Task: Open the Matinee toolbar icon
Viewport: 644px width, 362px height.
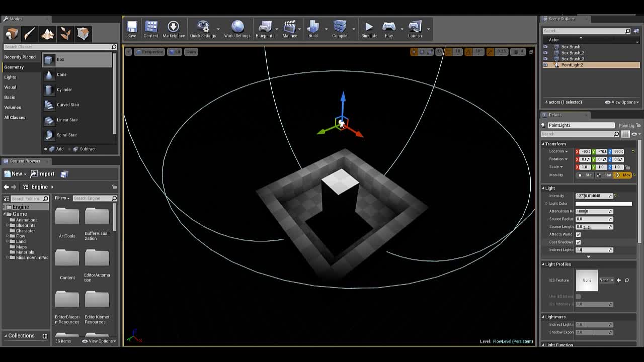Action: [x=290, y=29]
